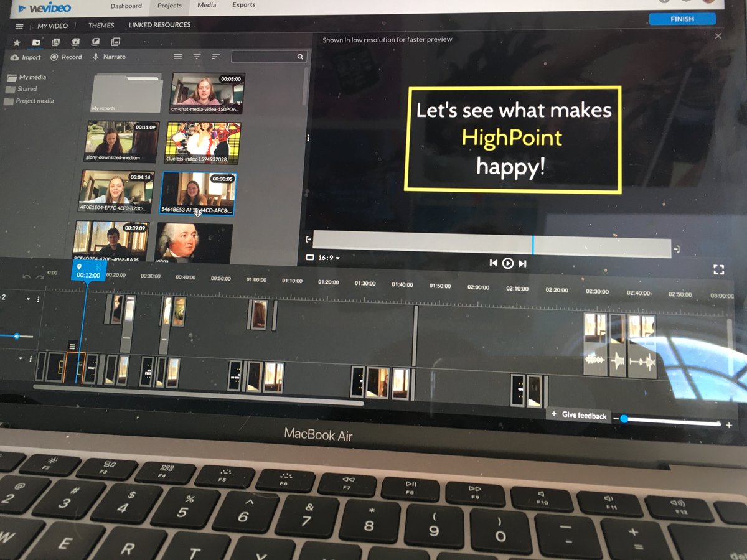This screenshot has height=560, width=747.
Task: Open the Media tab
Action: point(207,5)
